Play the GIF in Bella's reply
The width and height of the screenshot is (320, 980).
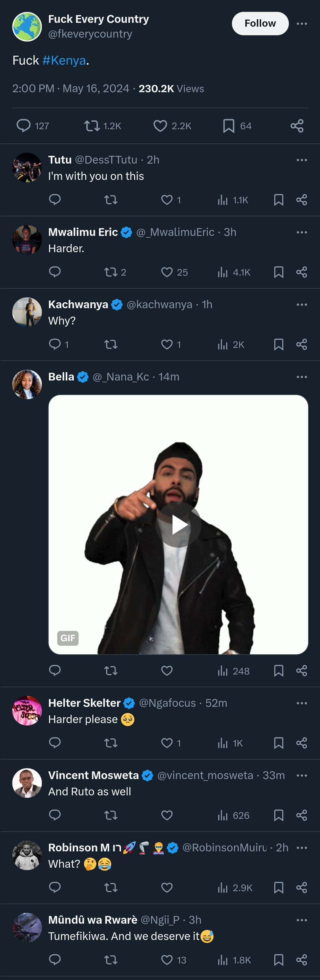[x=178, y=525]
